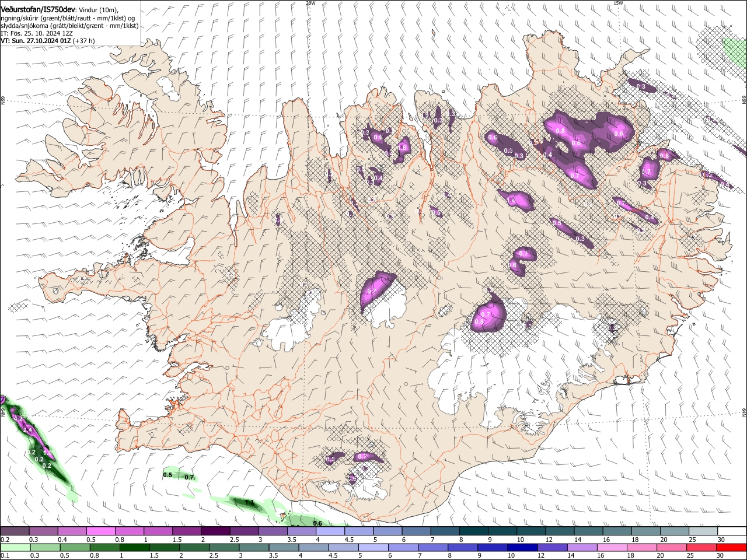Pick lower legend swatch between 3 and 3.5
This screenshot has width=747, height=560.
pyautogui.click(x=253, y=548)
